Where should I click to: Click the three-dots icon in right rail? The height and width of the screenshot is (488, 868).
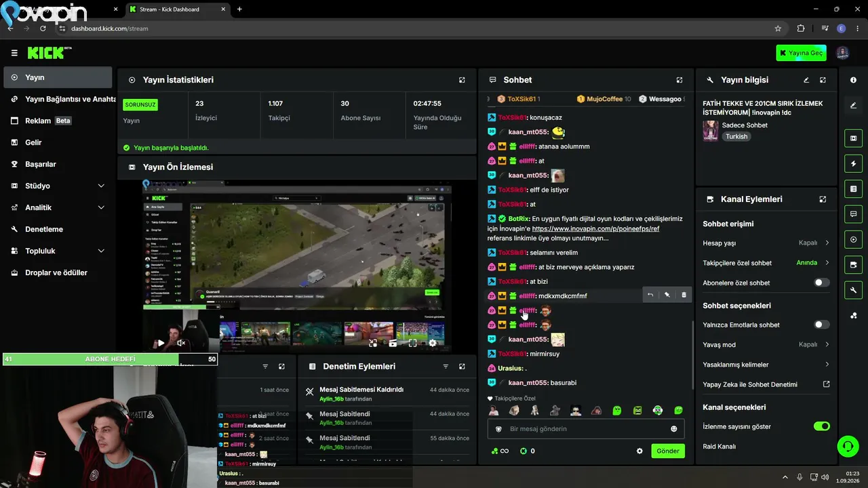click(x=853, y=315)
